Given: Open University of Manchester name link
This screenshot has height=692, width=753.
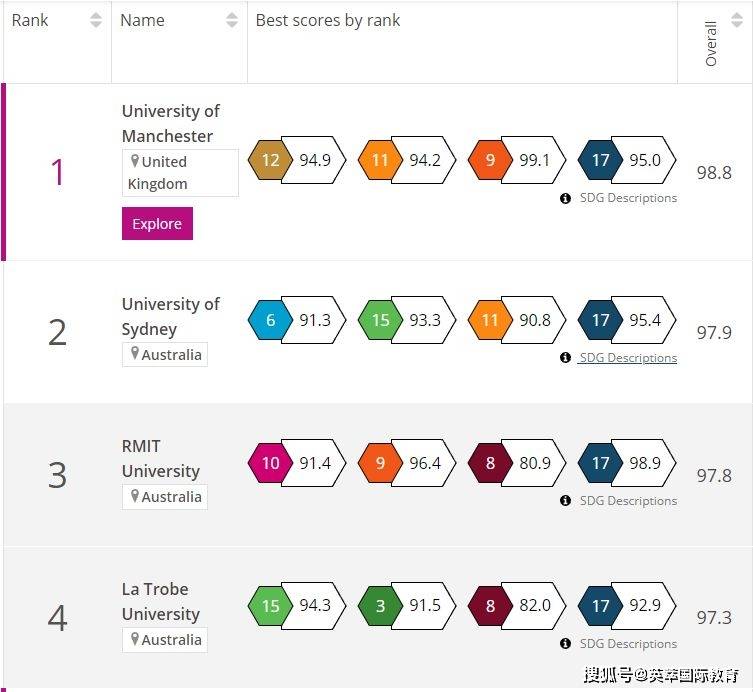Looking at the screenshot, I should (170, 123).
